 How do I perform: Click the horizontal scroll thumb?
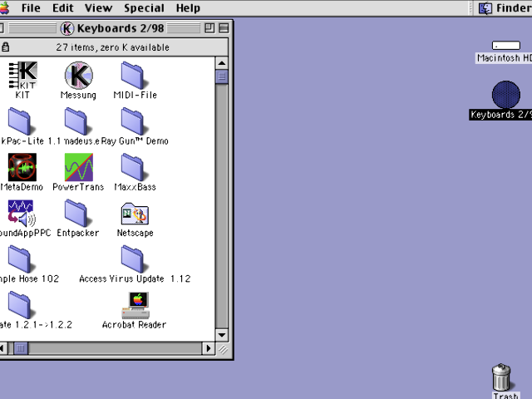pyautogui.click(x=20, y=348)
